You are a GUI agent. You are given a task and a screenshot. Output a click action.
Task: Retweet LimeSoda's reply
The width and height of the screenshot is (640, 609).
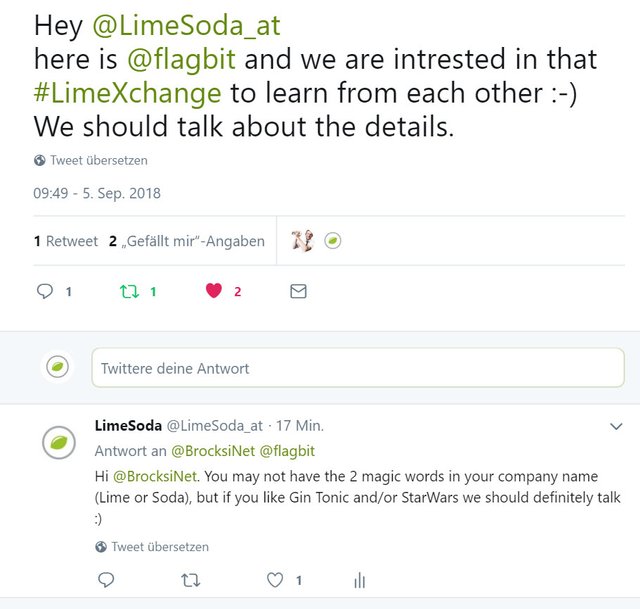click(x=191, y=580)
